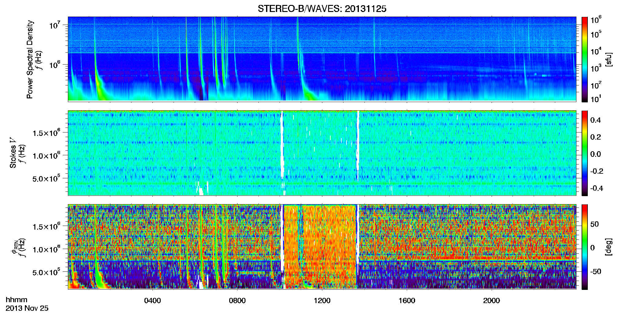Click the 1600 time tick label
The height and width of the screenshot is (332, 644).
(x=407, y=300)
